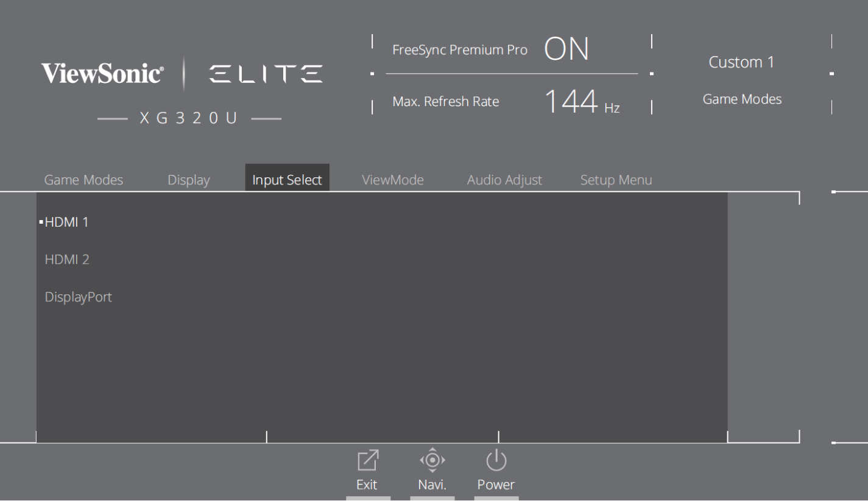Viewport: 868px width, 501px height.
Task: Select HDMI 1 input source
Action: coord(66,222)
